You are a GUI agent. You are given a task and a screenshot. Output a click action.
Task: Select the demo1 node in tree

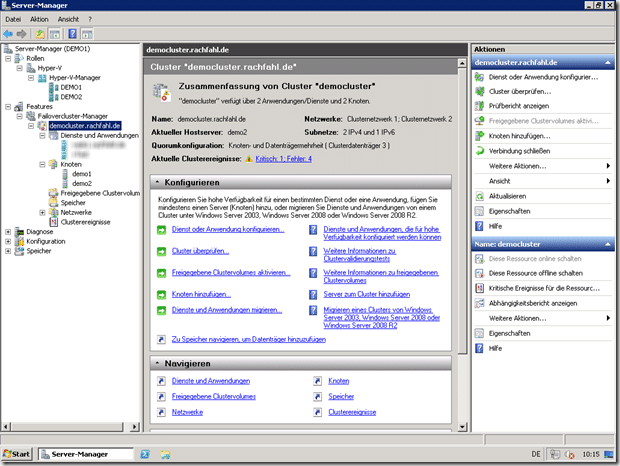click(81, 174)
